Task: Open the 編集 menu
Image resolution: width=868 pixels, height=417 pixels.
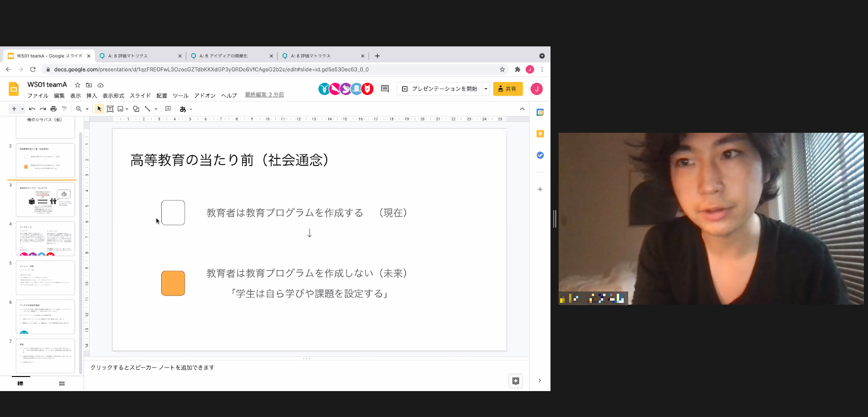Action: click(x=60, y=95)
